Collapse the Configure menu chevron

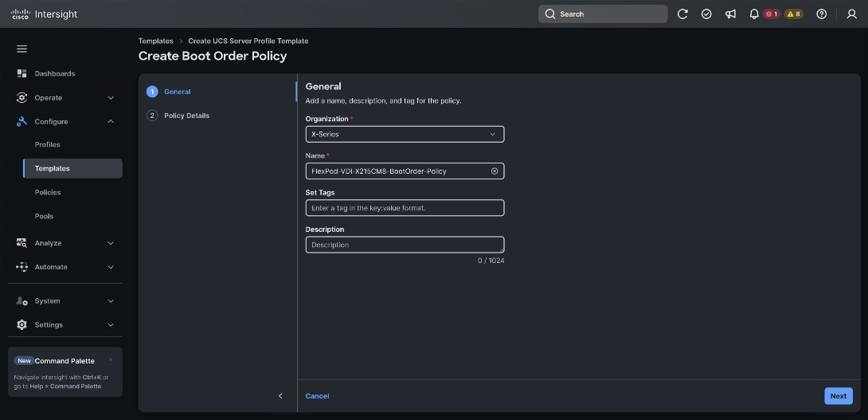[110, 121]
